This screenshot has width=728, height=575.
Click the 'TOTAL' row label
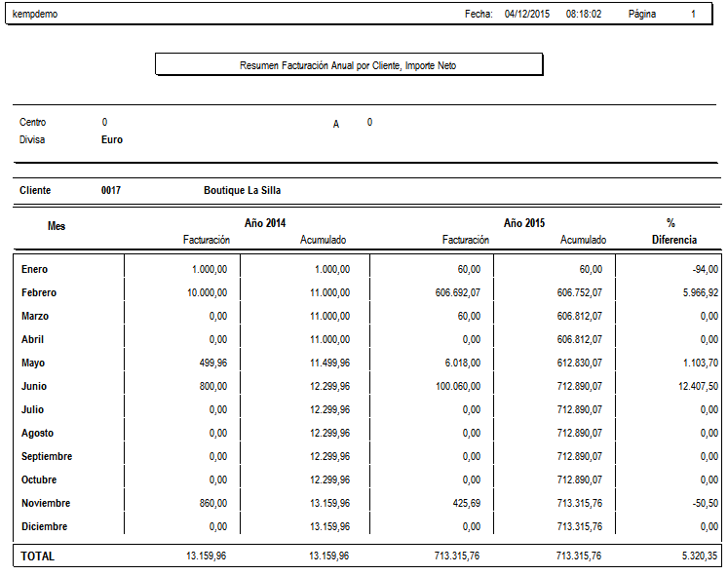[38, 556]
